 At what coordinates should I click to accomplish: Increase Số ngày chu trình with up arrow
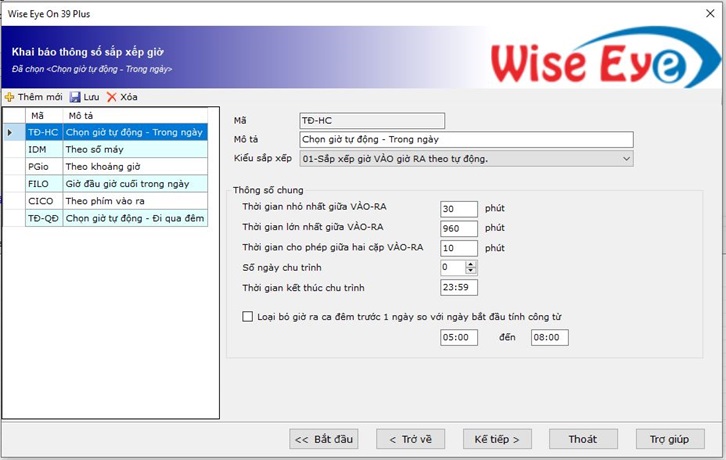[x=471, y=264]
